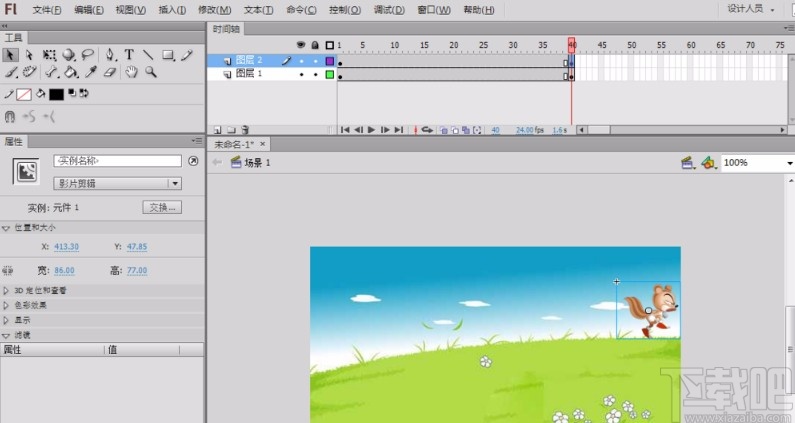Select the Zoom magnifier tool
The height and width of the screenshot is (423, 795).
[x=151, y=72]
